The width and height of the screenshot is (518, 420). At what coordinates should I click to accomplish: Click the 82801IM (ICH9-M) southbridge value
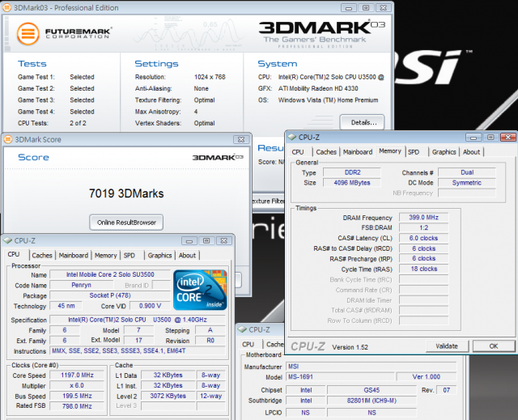(x=372, y=401)
